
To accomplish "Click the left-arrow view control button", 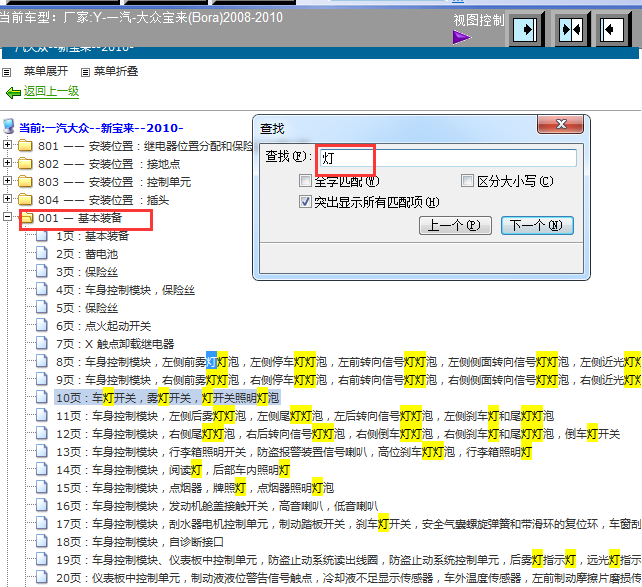I will pos(612,29).
